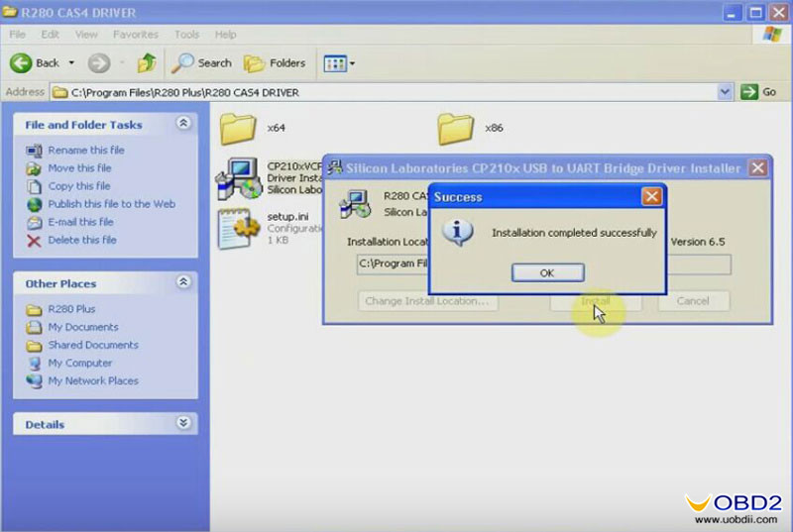Viewport: 793px width, 532px height.
Task: Click the globe publish icon
Action: 34,204
